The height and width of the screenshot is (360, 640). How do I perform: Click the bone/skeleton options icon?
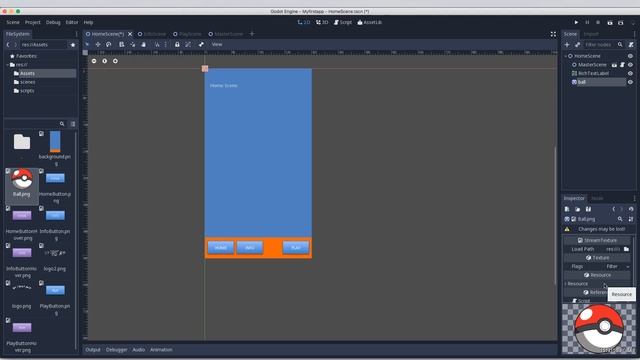pos(201,44)
